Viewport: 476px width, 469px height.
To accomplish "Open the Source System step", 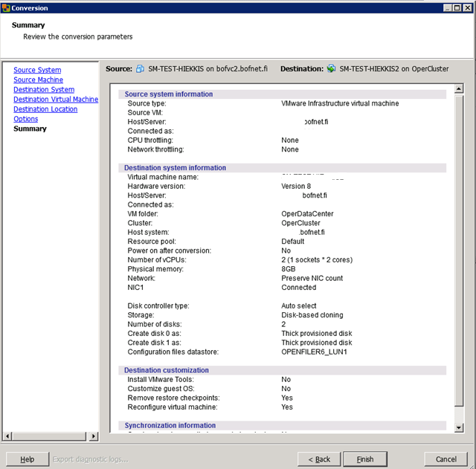I will pyautogui.click(x=37, y=70).
